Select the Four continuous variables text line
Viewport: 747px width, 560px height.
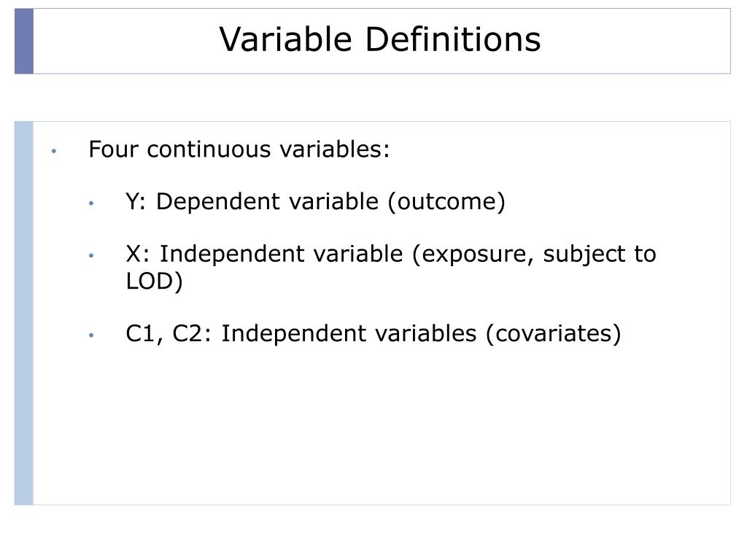click(x=239, y=149)
